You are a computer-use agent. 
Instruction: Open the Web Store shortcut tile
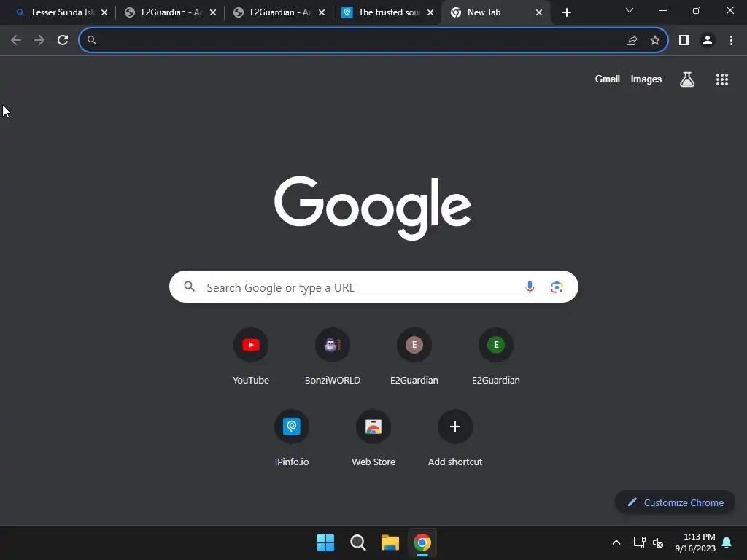click(x=373, y=438)
